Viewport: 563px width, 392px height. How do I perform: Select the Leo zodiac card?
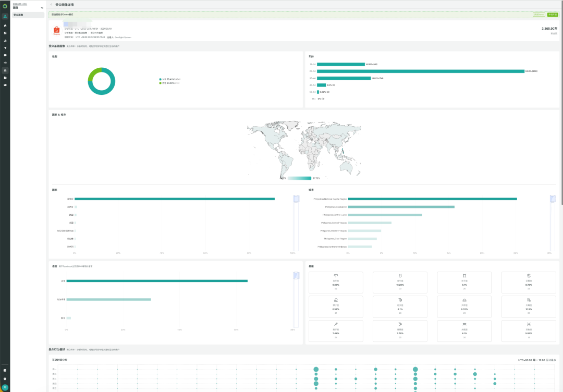(x=336, y=307)
